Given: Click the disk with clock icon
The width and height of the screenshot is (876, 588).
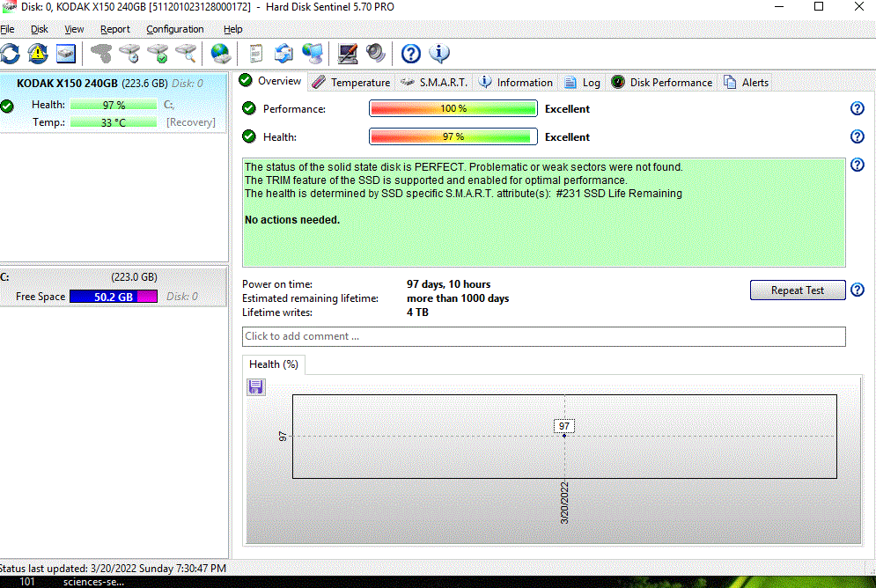Looking at the screenshot, I should coord(129,54).
